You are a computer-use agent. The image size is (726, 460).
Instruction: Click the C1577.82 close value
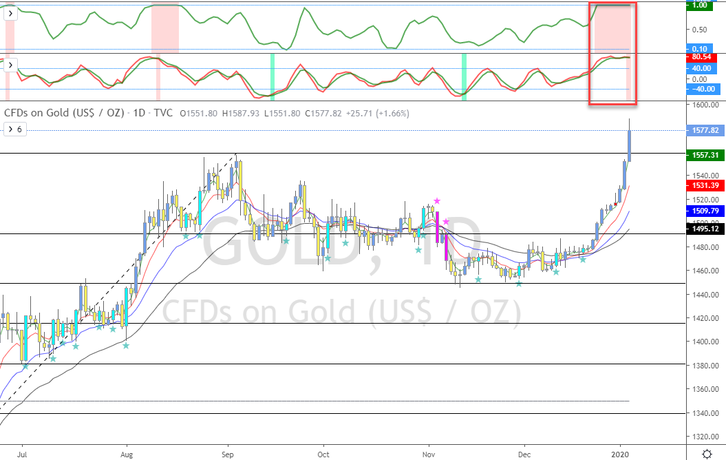323,113
